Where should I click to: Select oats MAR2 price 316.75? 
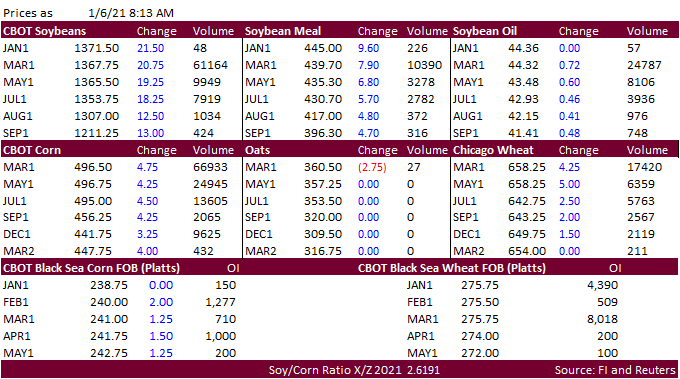(x=323, y=251)
